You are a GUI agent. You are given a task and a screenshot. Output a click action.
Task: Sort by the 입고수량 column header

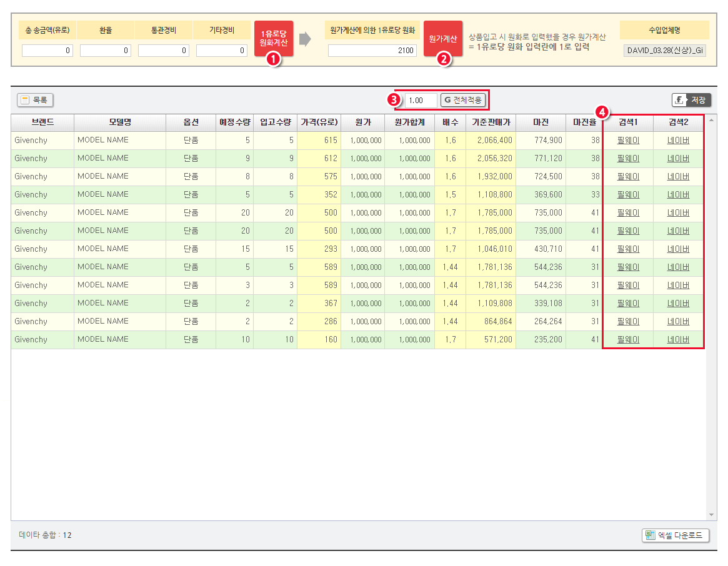click(276, 122)
